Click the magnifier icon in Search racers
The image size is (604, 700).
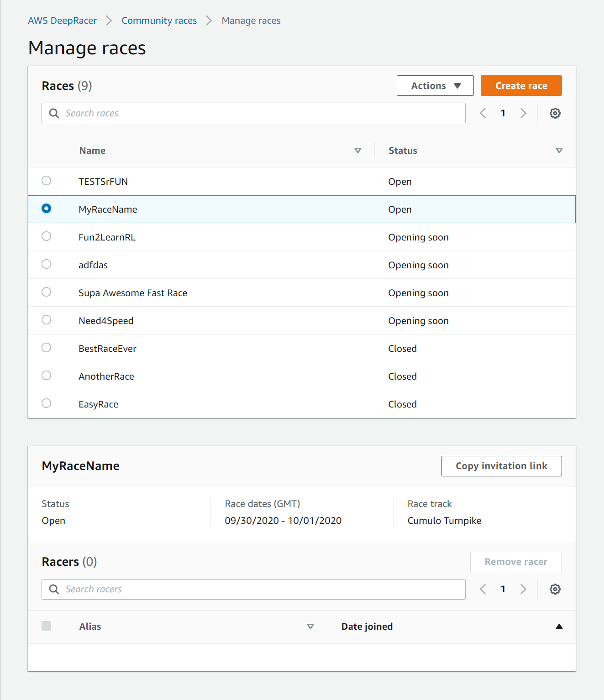[53, 589]
